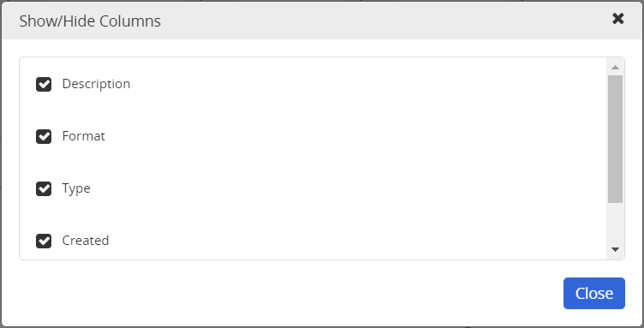Screen dimensions: 644x328
Task: Click the Format label text
Action: tap(83, 136)
